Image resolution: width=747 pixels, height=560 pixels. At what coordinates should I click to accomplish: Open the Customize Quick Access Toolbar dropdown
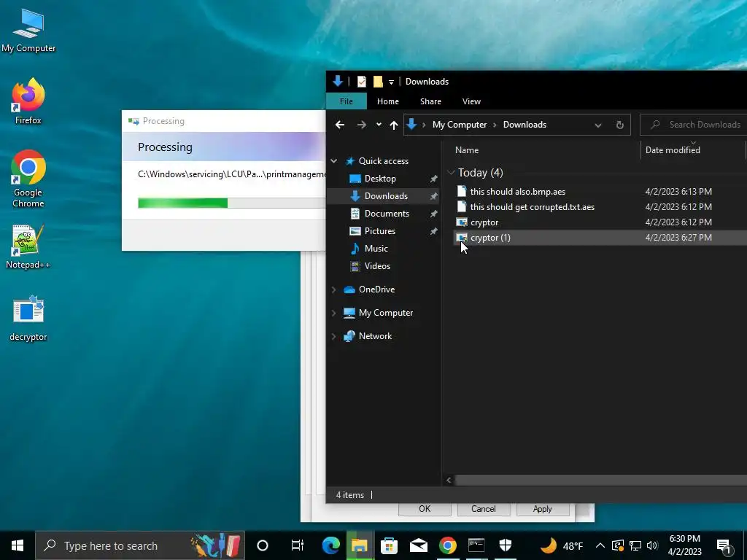tap(391, 82)
